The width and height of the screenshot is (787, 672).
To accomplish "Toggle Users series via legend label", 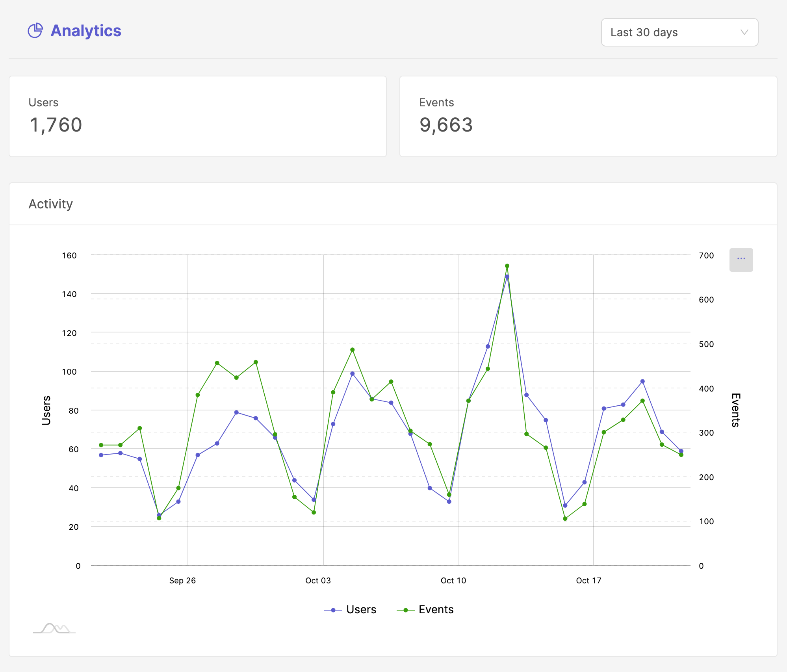I will click(x=361, y=610).
